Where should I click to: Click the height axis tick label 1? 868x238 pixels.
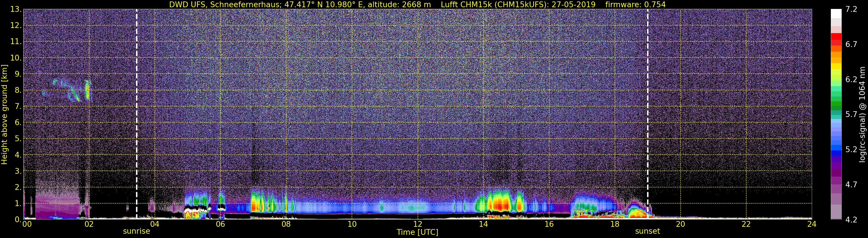[18, 203]
